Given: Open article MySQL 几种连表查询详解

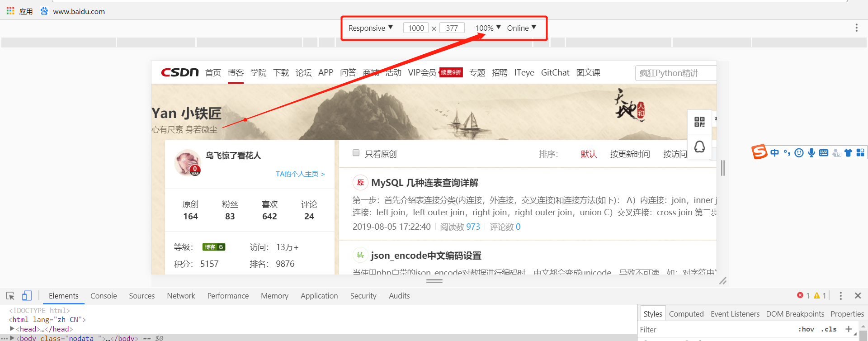Looking at the screenshot, I should 425,183.
